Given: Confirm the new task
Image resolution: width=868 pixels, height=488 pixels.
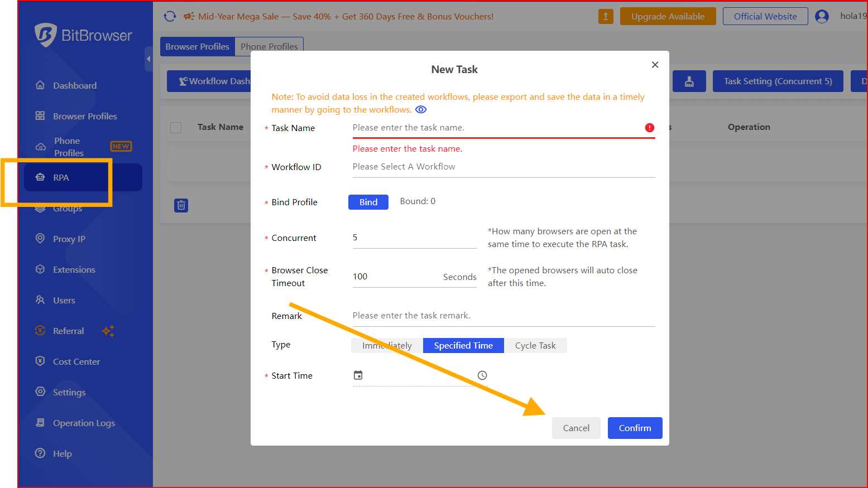Looking at the screenshot, I should (x=635, y=428).
